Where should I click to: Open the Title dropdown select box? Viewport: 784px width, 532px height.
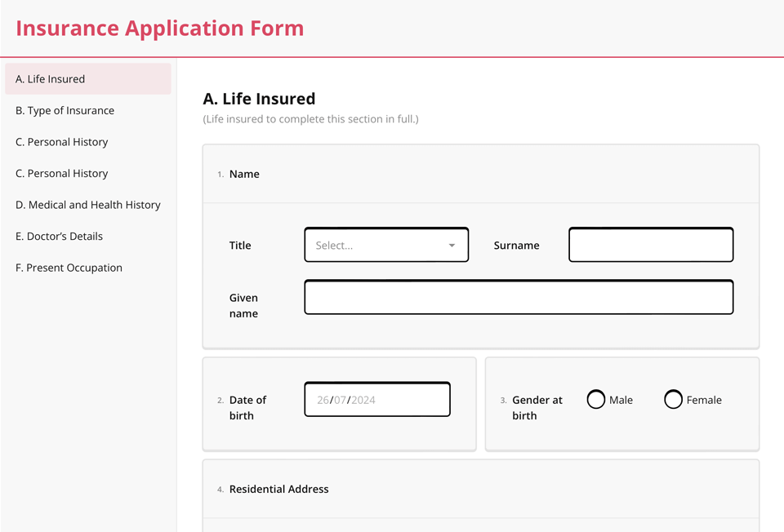[376, 245]
